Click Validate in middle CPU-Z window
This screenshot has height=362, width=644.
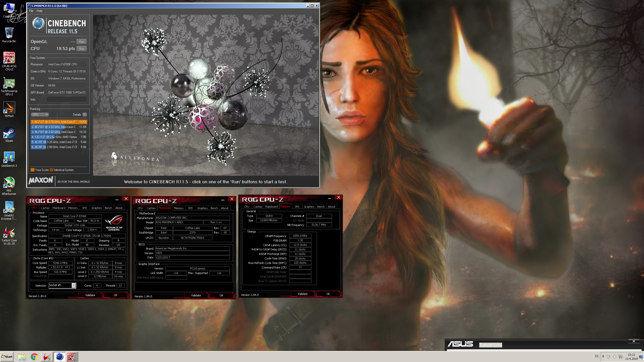click(196, 295)
